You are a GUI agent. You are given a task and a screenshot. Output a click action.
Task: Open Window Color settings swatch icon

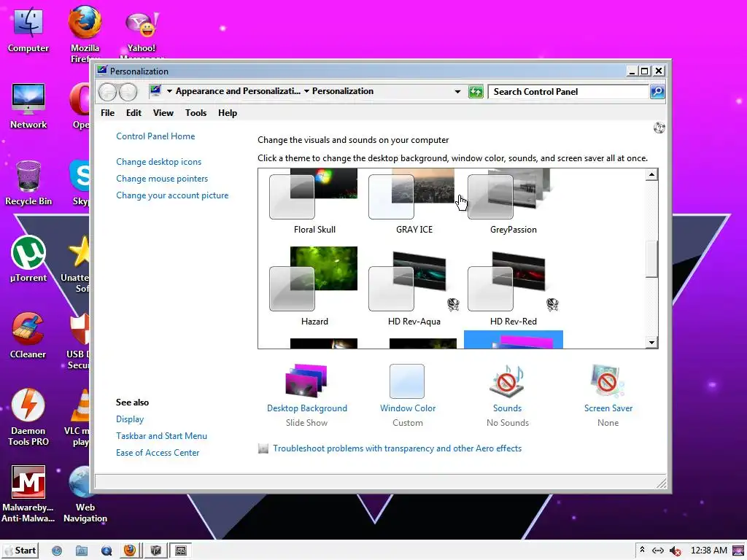pos(407,381)
